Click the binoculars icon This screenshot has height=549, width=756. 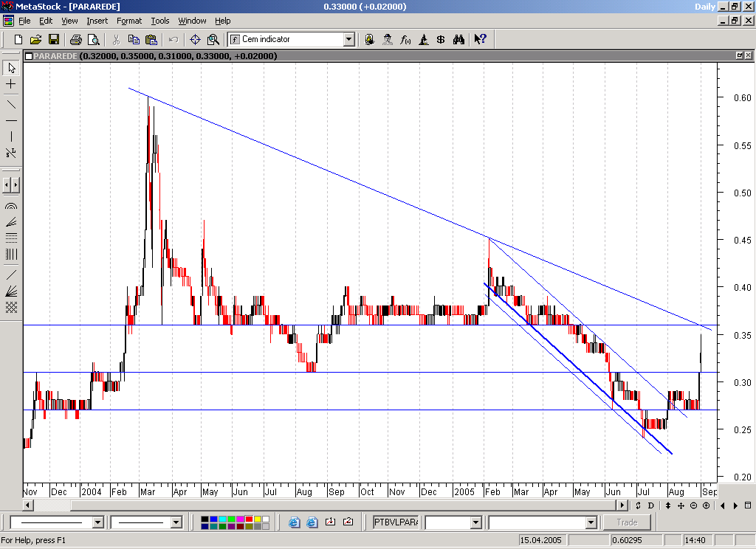(458, 40)
